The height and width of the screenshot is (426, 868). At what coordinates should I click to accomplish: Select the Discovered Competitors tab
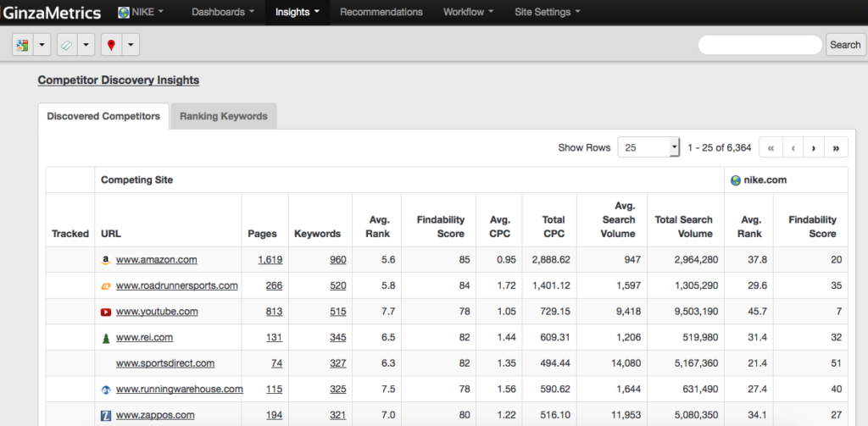103,116
